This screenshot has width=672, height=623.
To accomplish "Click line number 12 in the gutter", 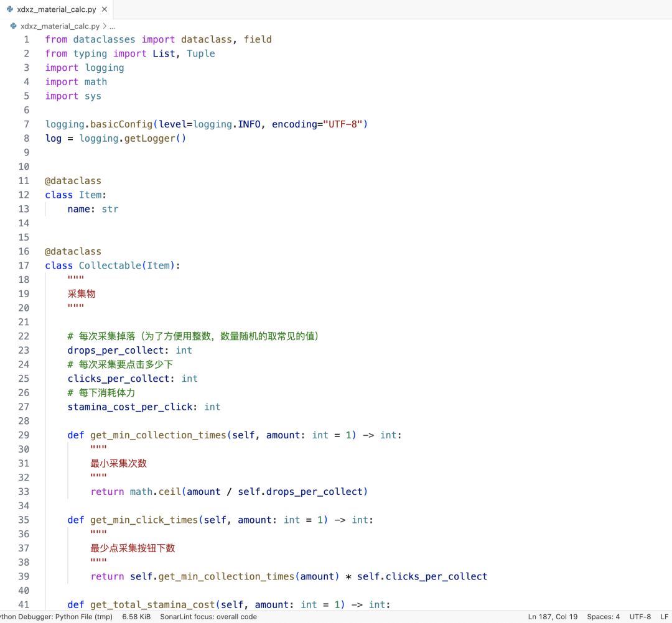I will 24,195.
